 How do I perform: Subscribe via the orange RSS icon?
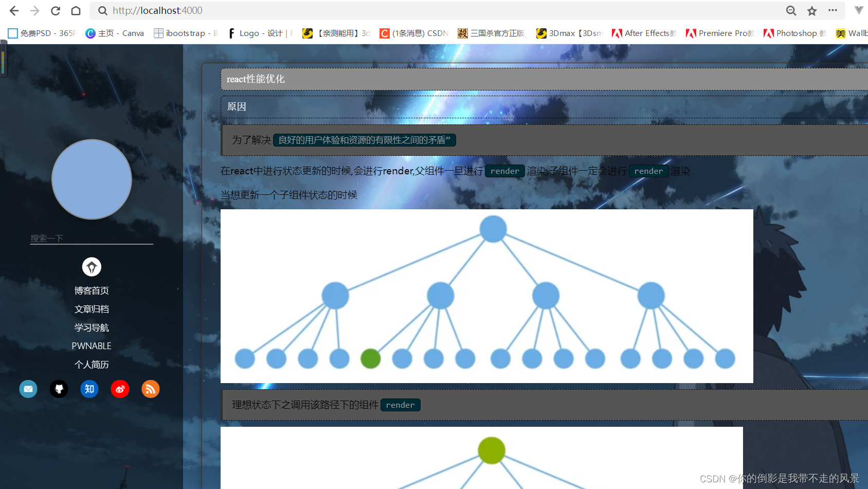[x=150, y=389]
